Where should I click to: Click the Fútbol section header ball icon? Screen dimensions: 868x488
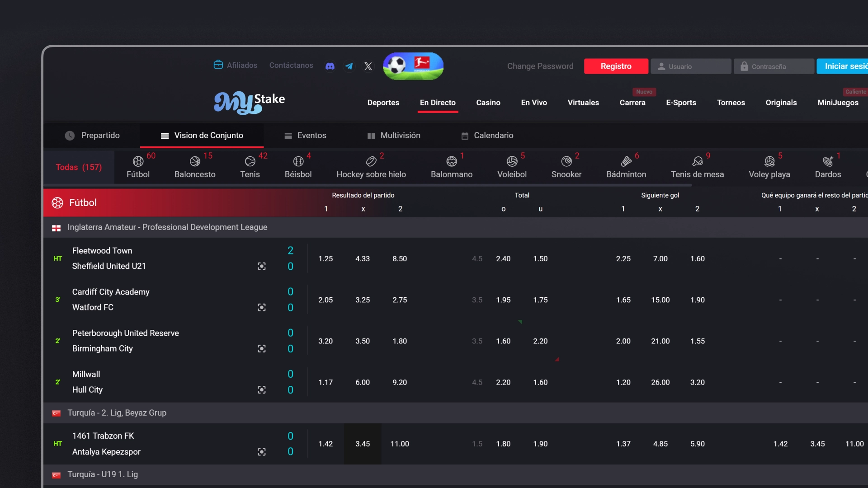tap(57, 203)
